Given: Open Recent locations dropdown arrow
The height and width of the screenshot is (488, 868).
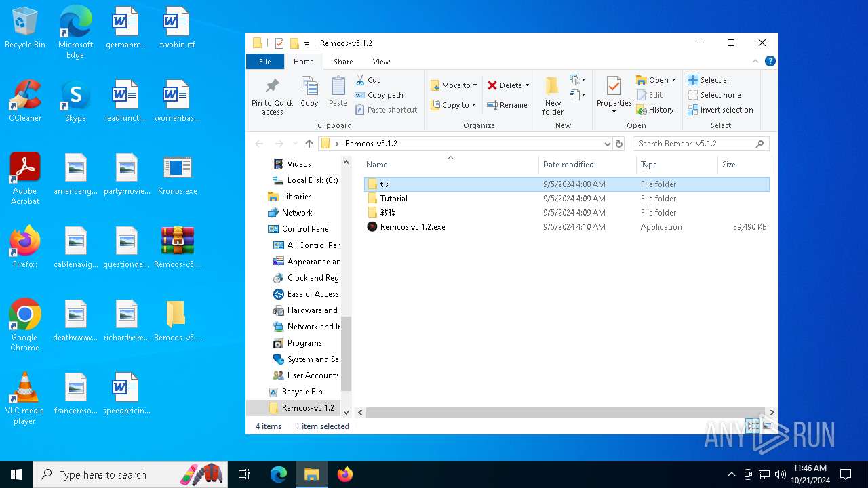Looking at the screenshot, I should [x=295, y=144].
